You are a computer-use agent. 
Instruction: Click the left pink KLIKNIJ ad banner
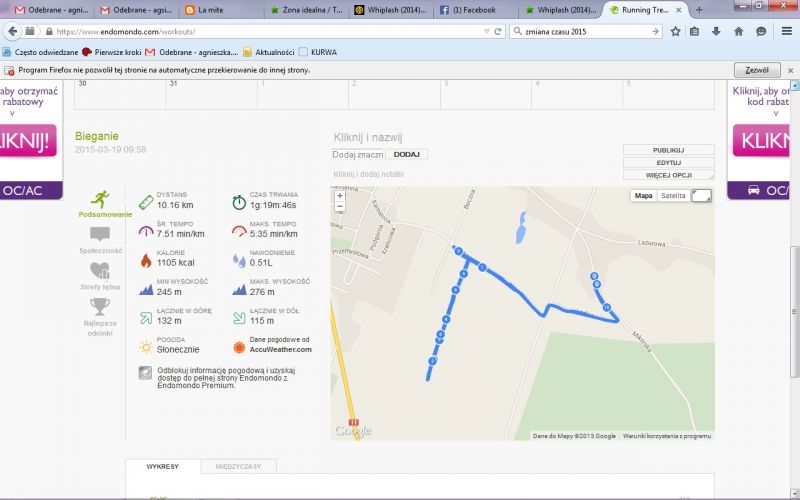(x=28, y=140)
